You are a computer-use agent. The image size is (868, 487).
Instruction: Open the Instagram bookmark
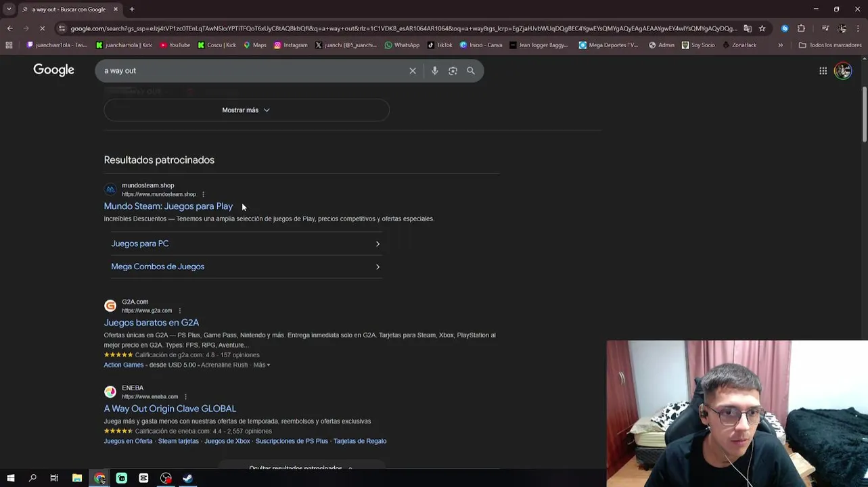pos(290,45)
